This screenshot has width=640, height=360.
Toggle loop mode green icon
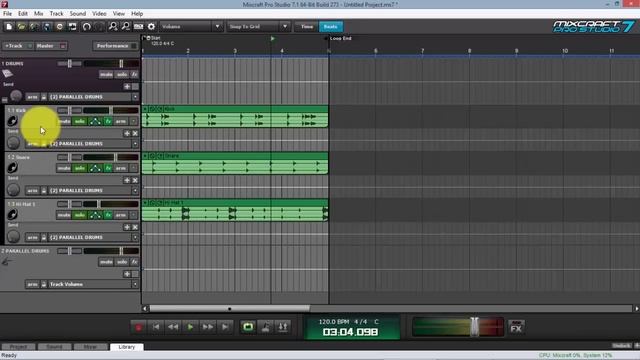(x=248, y=327)
